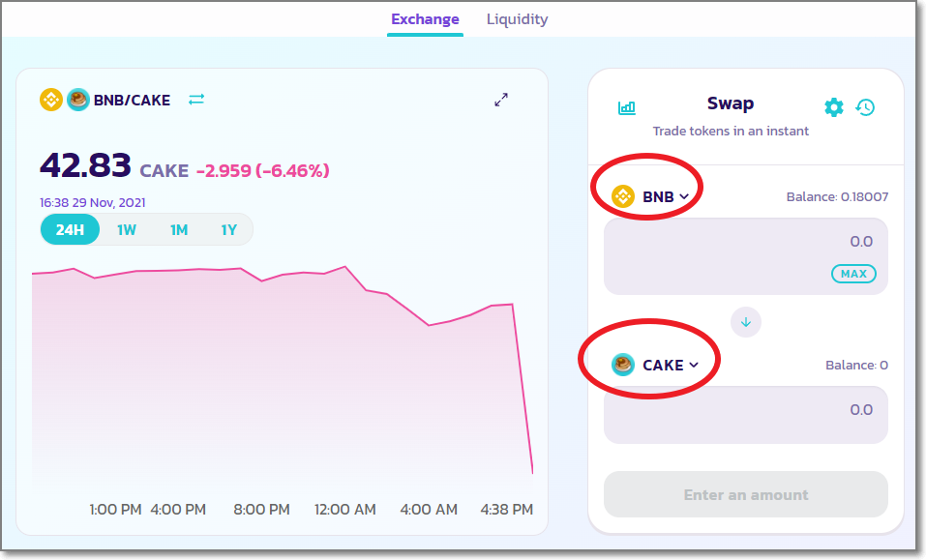Screen dimensions: 926x560
Task: Click the BNB amount input field
Action: coord(746,256)
